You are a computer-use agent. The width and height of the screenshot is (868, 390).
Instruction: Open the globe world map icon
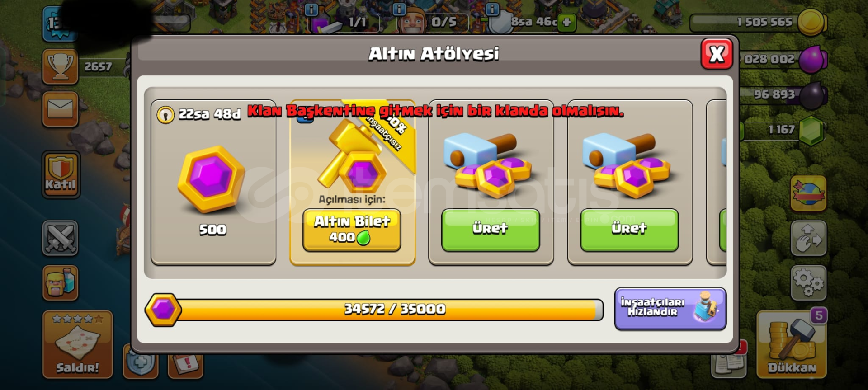point(809,193)
